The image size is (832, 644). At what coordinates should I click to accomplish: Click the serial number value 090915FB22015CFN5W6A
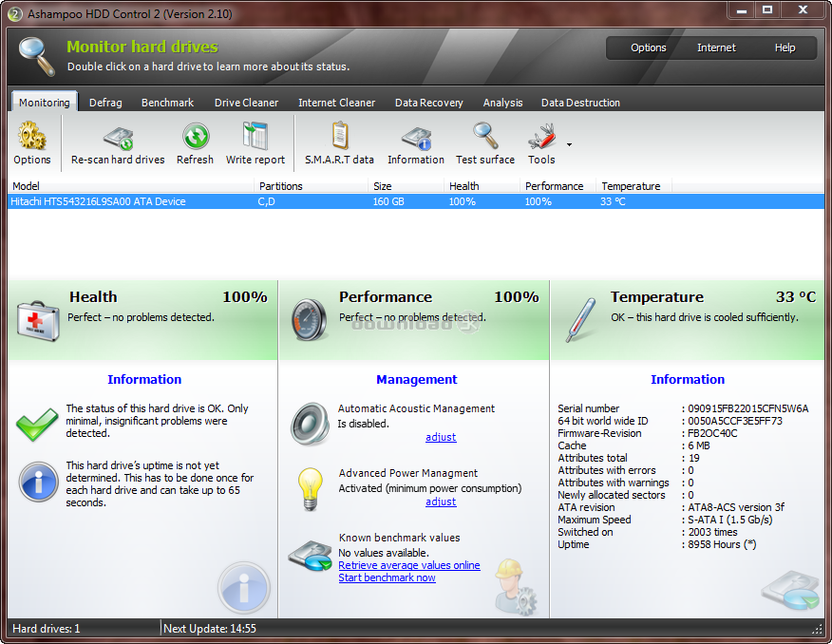click(748, 408)
